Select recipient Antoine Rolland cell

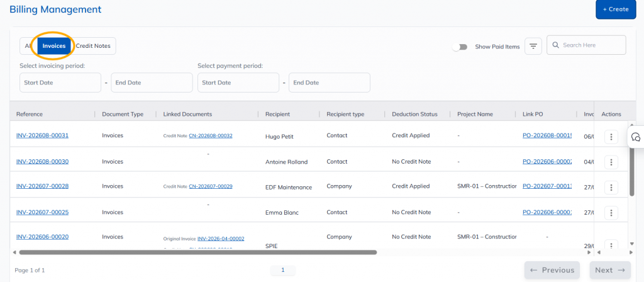[287, 162]
